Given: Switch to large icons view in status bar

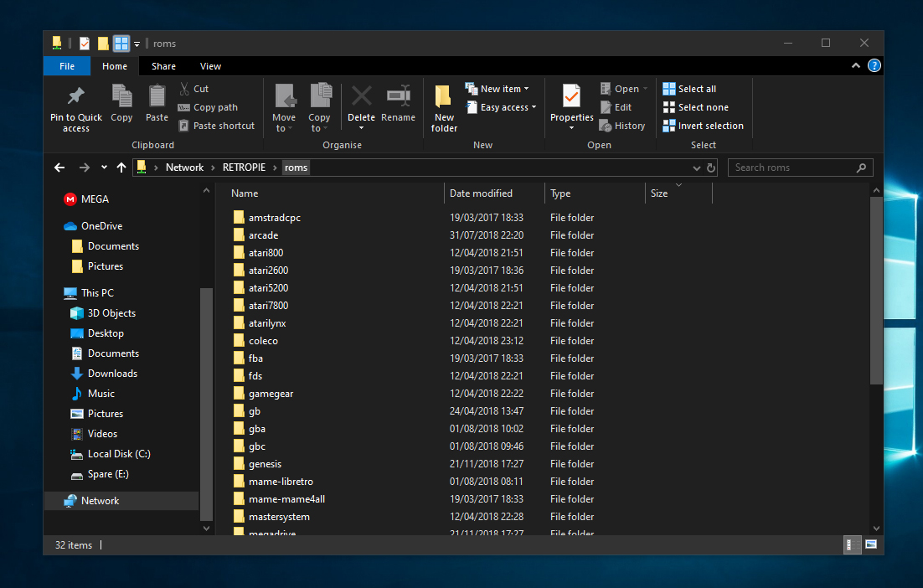Looking at the screenshot, I should click(870, 545).
